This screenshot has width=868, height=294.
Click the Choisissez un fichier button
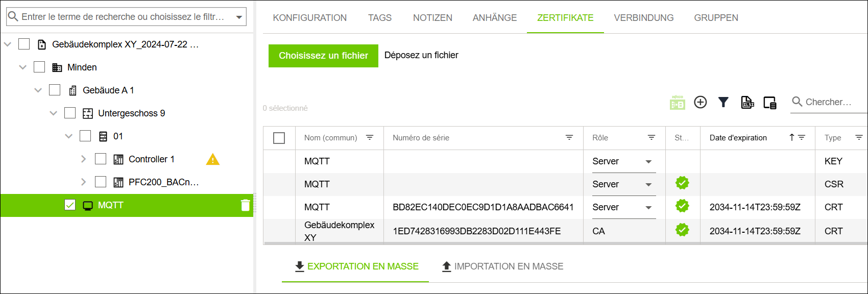323,56
